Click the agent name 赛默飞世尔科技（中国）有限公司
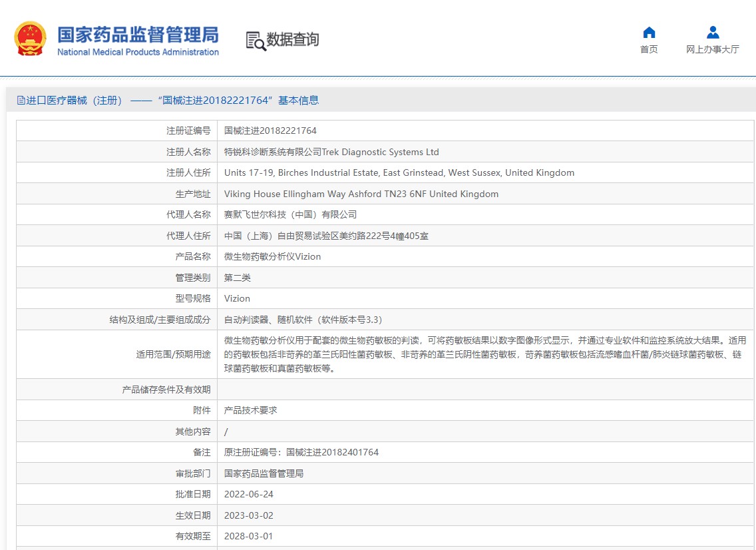The image size is (756, 550). coord(290,215)
